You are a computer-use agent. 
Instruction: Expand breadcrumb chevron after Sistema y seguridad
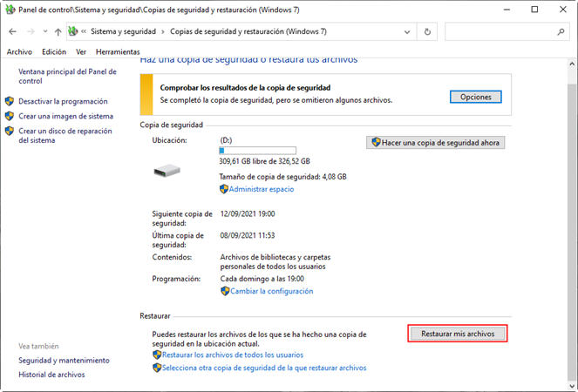click(163, 31)
